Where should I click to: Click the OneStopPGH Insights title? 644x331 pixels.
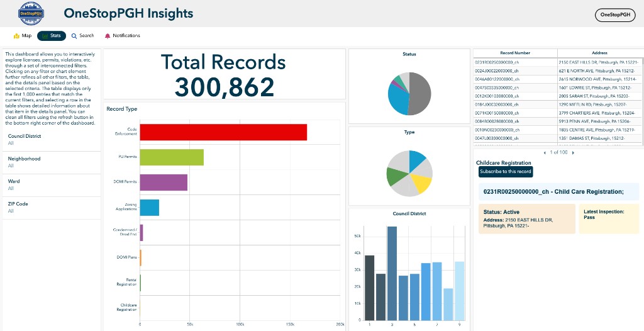(128, 13)
